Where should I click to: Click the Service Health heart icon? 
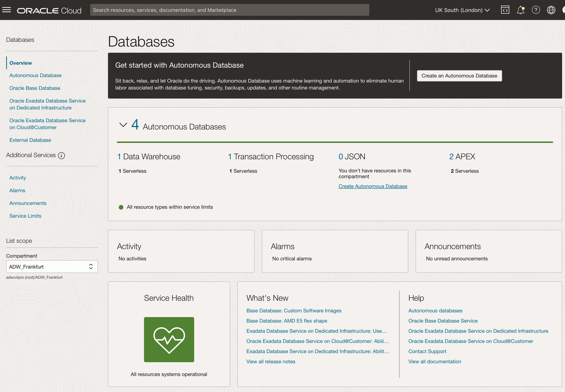pyautogui.click(x=169, y=339)
